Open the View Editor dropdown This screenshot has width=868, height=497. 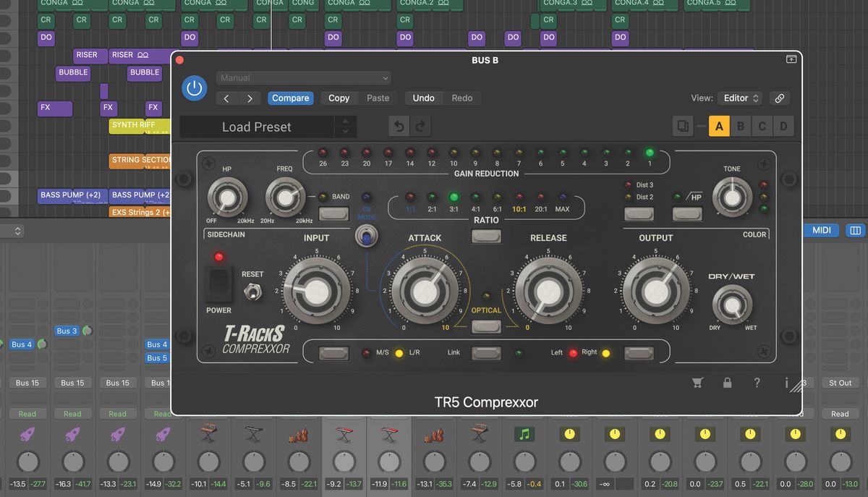739,98
